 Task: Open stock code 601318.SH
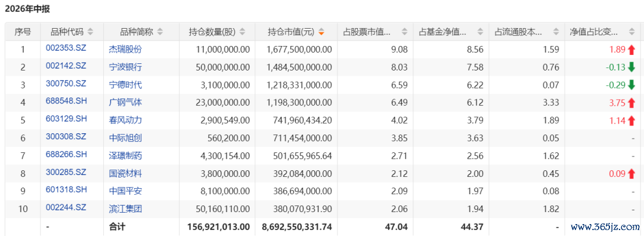coord(66,190)
